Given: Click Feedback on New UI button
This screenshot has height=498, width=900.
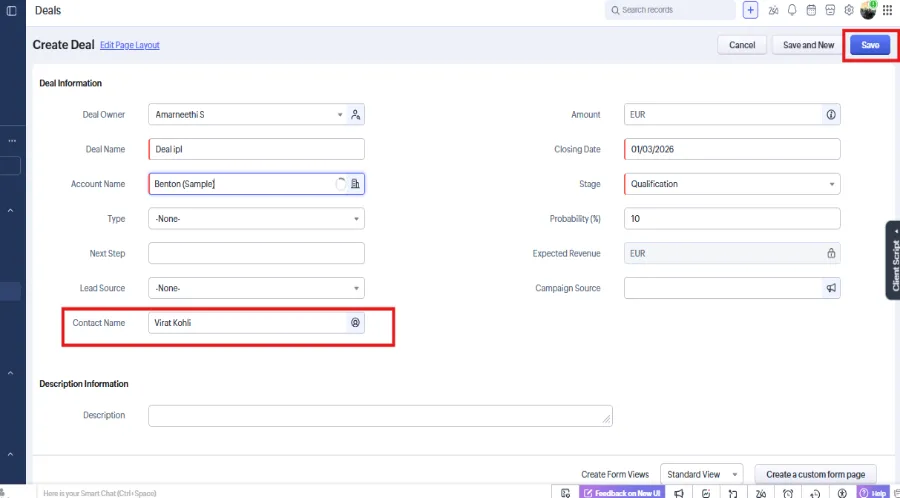Looking at the screenshot, I should (x=622, y=493).
